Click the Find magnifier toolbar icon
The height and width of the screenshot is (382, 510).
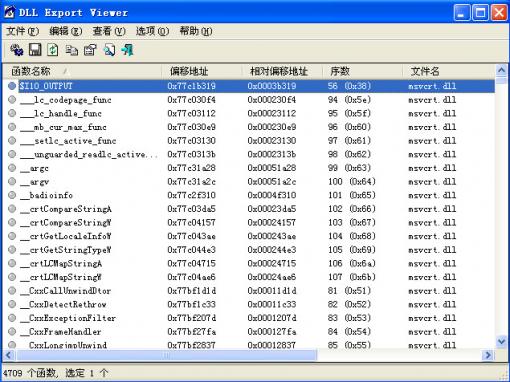109,50
